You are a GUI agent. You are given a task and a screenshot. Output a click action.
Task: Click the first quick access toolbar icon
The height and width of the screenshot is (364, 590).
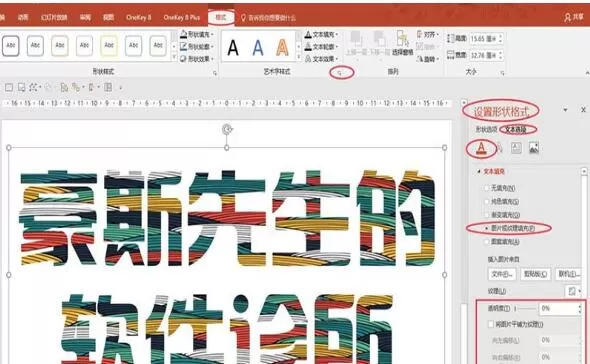pyautogui.click(x=9, y=88)
